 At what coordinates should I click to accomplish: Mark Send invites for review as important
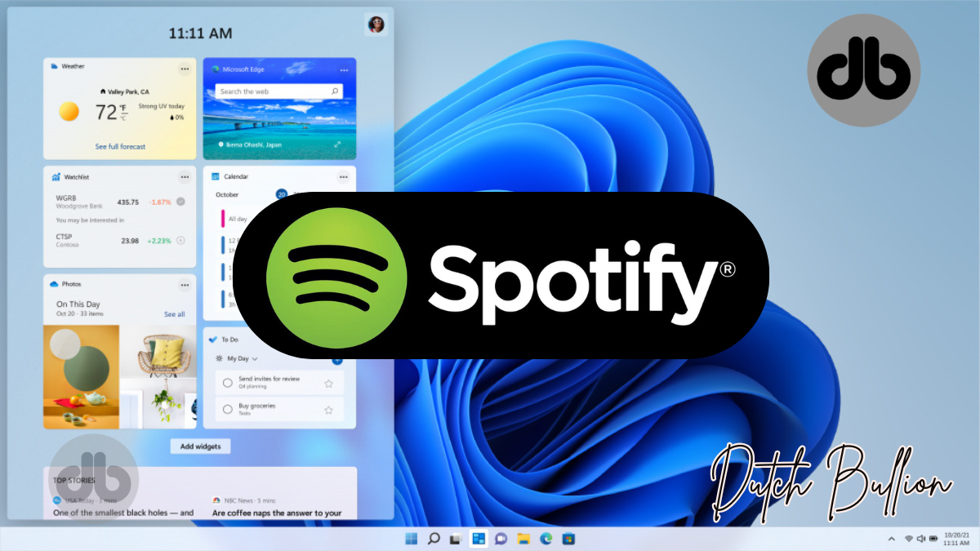(x=328, y=383)
